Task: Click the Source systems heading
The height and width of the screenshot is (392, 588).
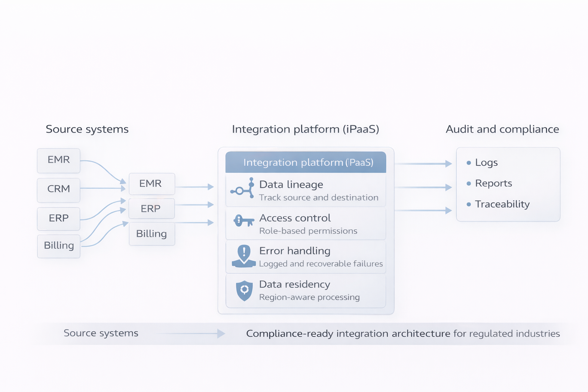Action: point(87,129)
